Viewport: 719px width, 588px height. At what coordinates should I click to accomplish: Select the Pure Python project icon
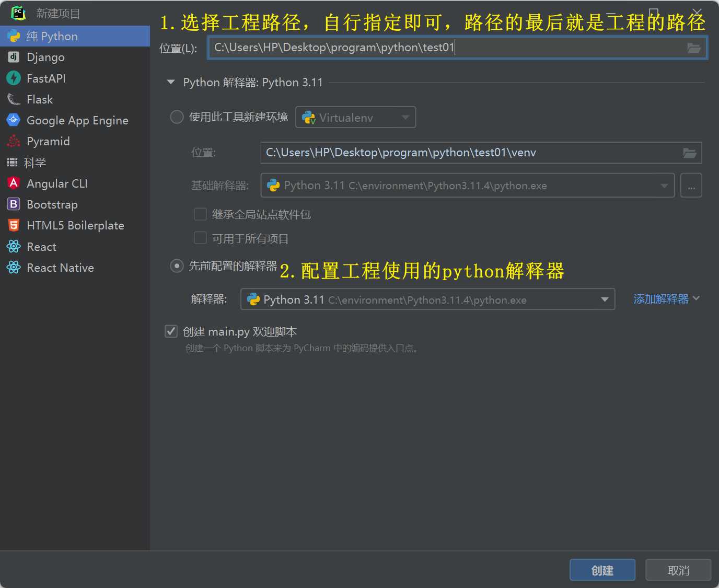click(x=14, y=36)
